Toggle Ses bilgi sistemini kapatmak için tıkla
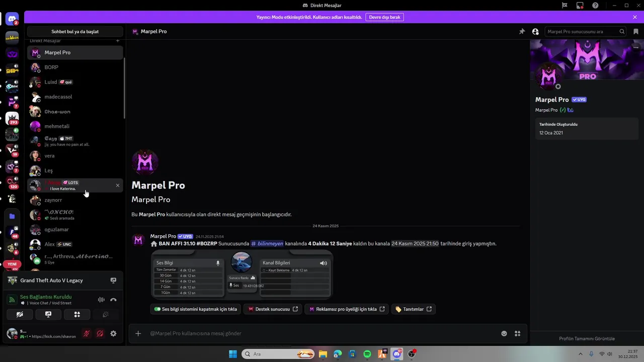The image size is (644, 362). 196,309
